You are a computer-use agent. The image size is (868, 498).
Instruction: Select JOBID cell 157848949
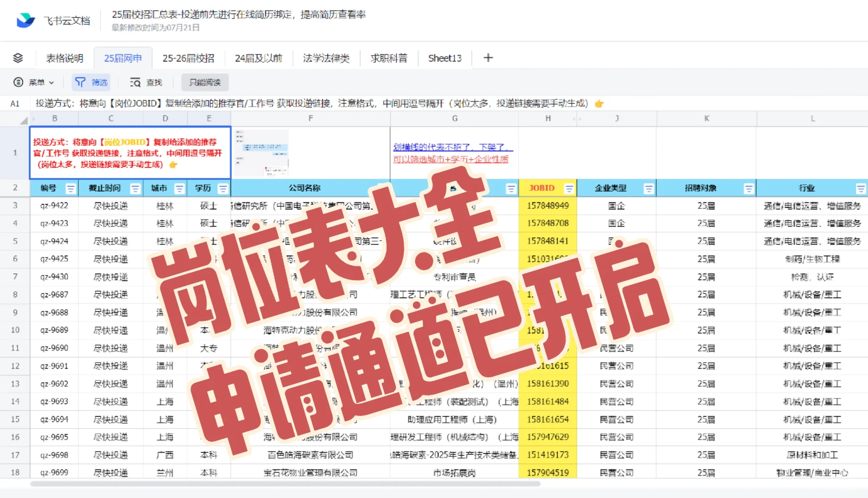[x=548, y=206]
